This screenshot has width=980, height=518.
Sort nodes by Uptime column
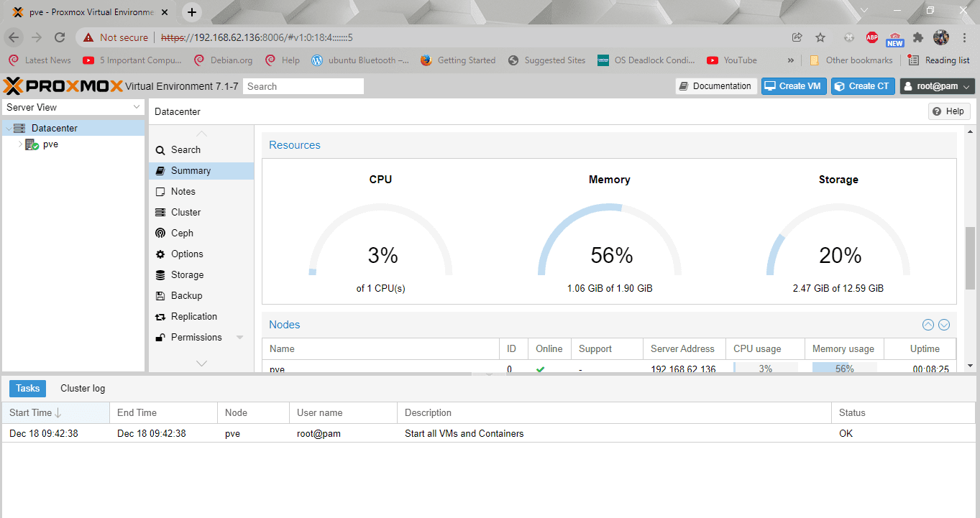point(920,348)
